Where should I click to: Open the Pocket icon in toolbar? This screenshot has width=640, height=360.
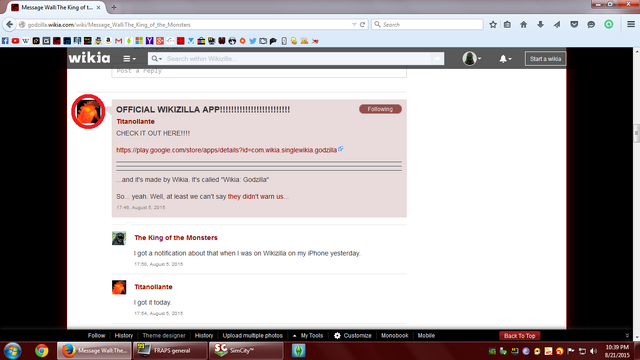click(x=574, y=24)
